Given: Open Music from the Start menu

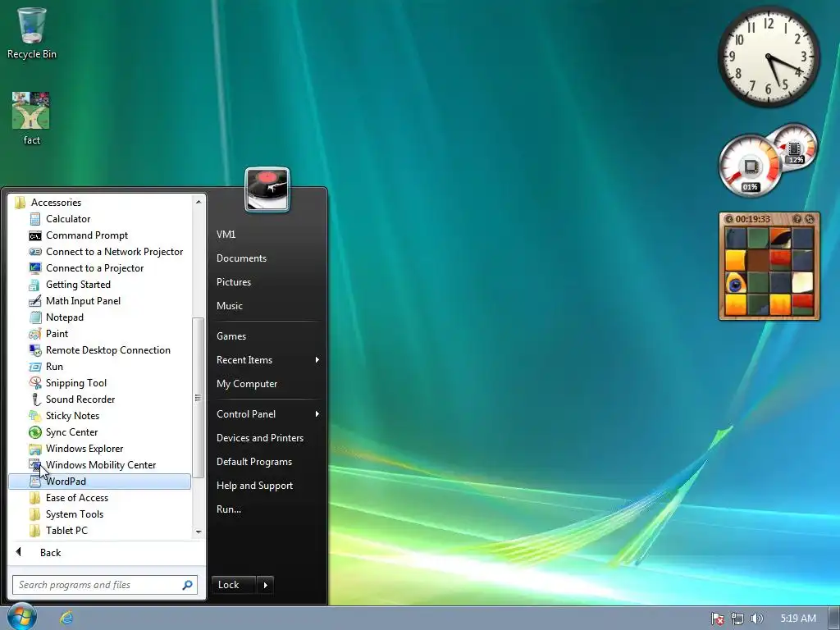Looking at the screenshot, I should click(x=230, y=306).
